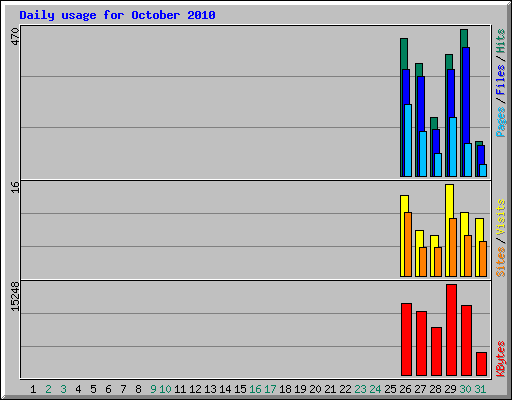The width and height of the screenshot is (512, 400).
Task: Click the 'Daily usage for October 2010' title
Action: point(117,15)
